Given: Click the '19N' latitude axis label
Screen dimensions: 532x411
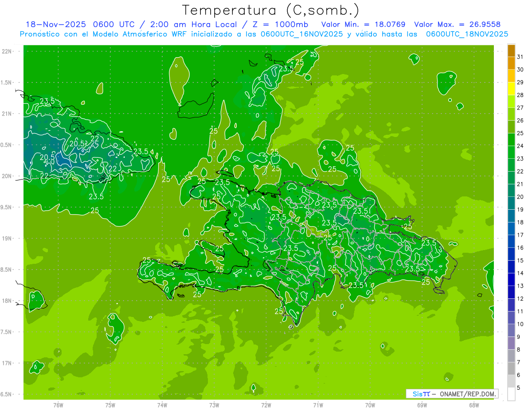Looking at the screenshot, I should point(7,239).
